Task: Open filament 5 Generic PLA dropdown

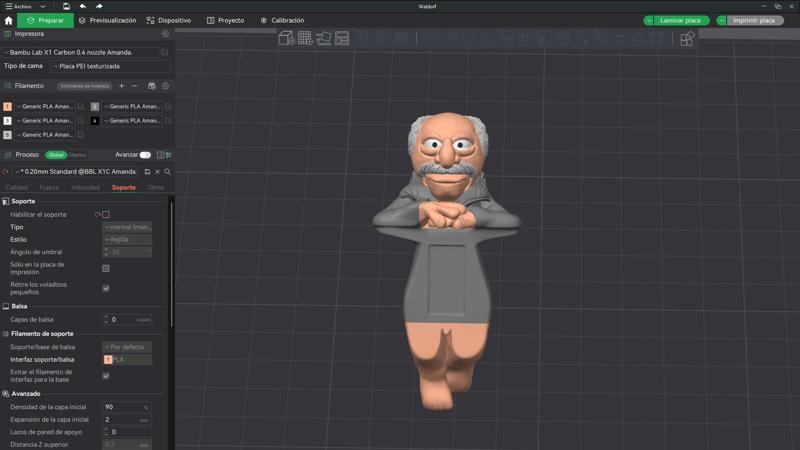Action: 46,135
